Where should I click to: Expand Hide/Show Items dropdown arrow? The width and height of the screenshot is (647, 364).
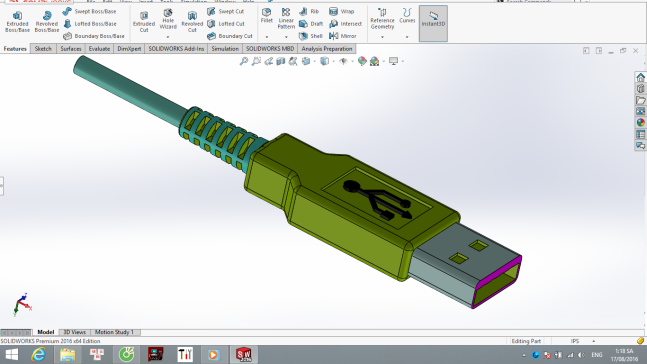point(352,61)
